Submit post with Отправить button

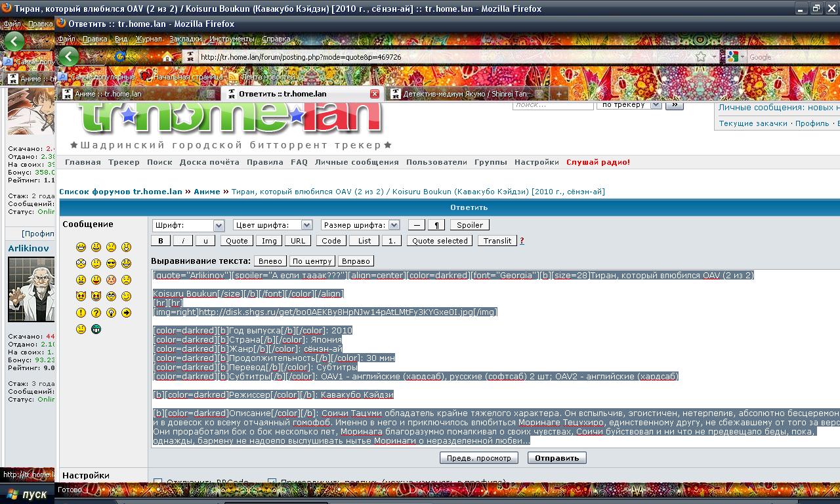pos(557,458)
